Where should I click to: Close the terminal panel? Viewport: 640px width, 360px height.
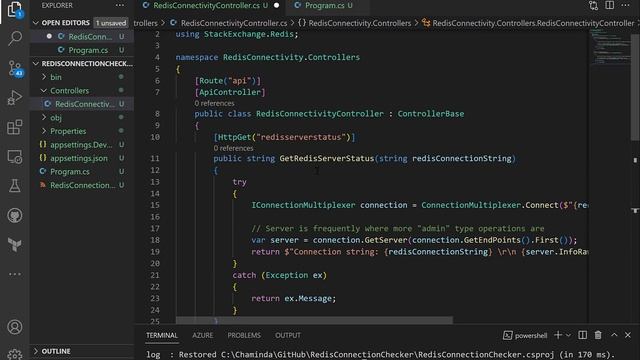(628, 335)
